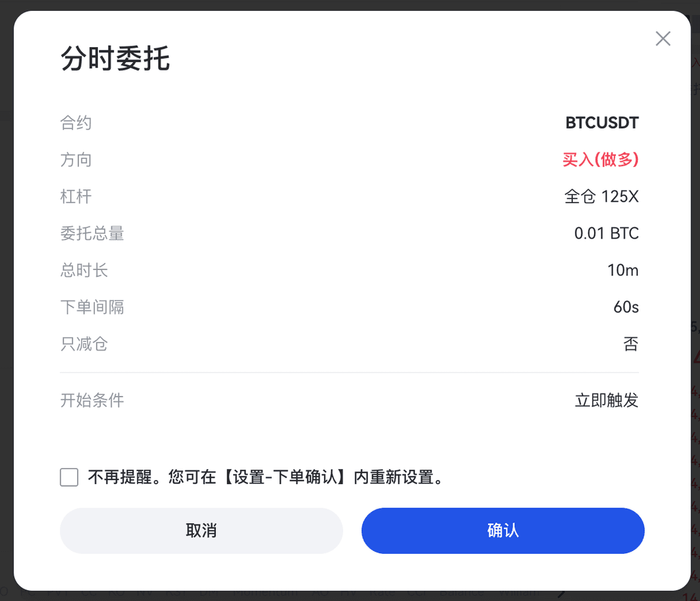Click the BTCUSDT contract value
The width and height of the screenshot is (700, 601).
click(x=602, y=123)
